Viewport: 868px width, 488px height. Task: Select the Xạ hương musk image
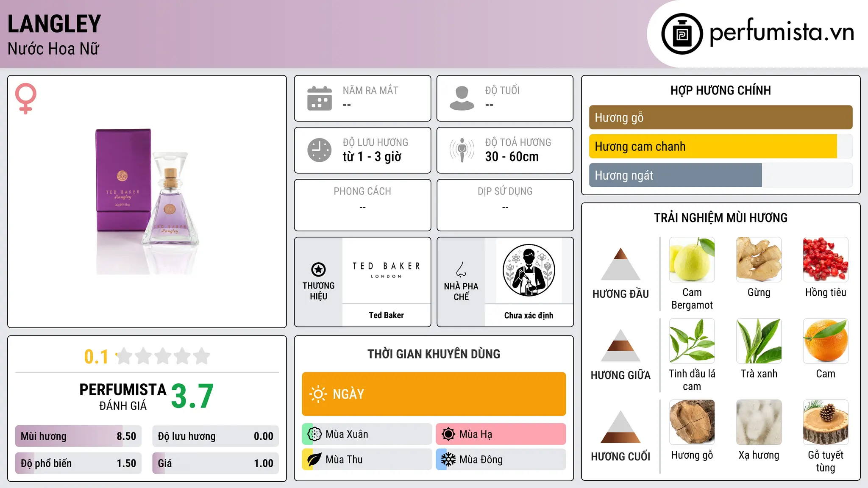click(x=759, y=422)
